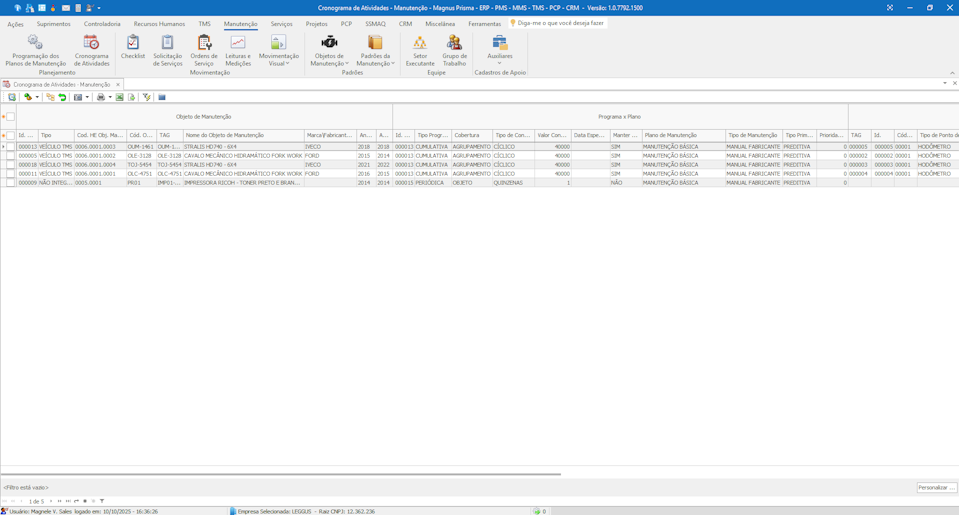This screenshot has width=959, height=515.
Task: Switch to the Suprimentos ribbon tab
Action: [54, 24]
